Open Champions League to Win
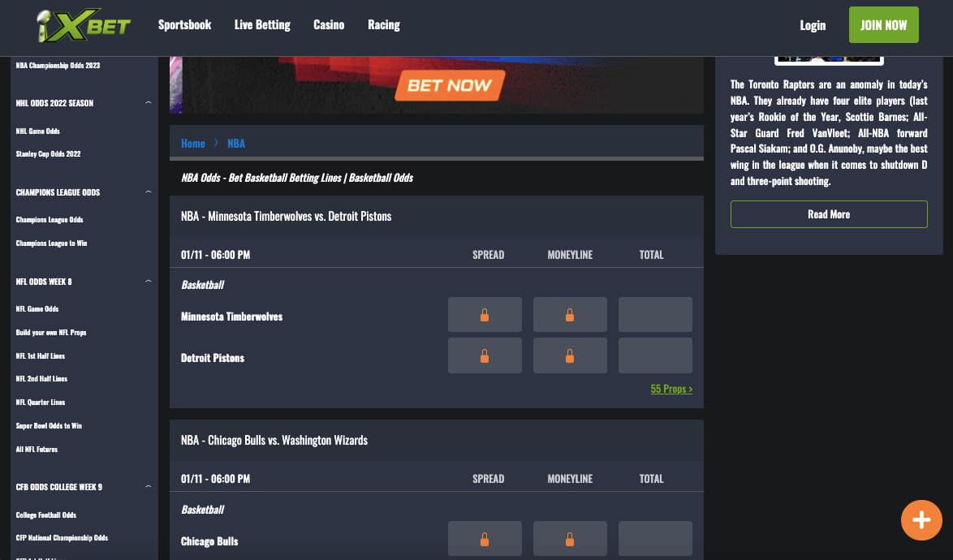Viewport: 953px width, 560px height. 52,243
